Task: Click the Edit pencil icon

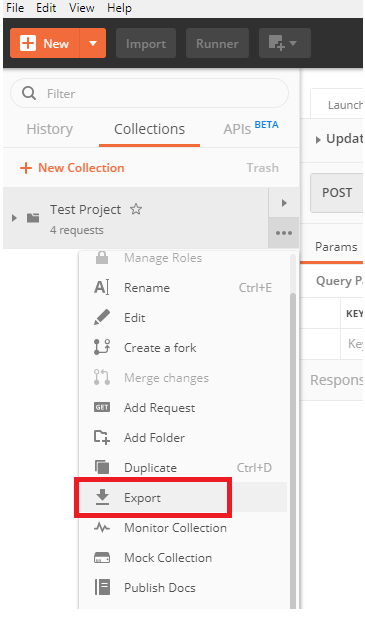Action: [x=102, y=317]
